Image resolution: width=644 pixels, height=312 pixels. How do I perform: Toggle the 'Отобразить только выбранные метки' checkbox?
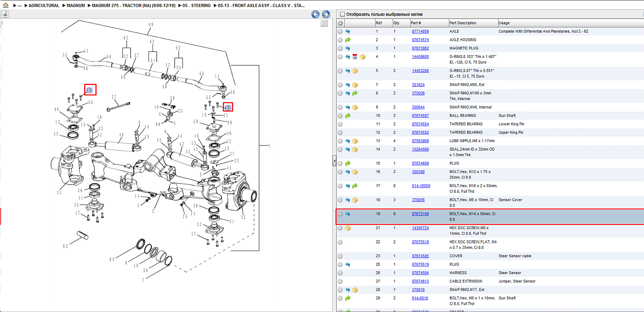(x=342, y=14)
